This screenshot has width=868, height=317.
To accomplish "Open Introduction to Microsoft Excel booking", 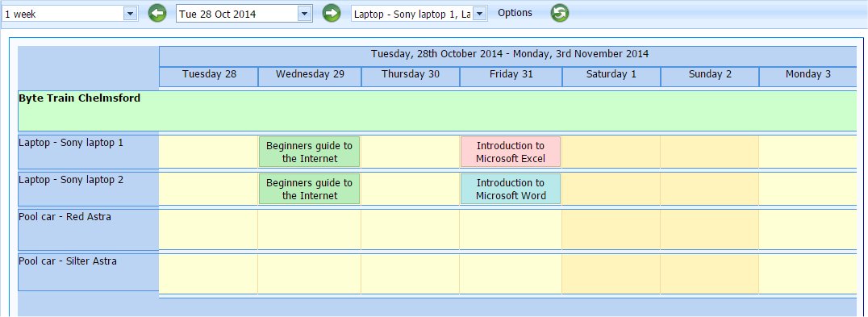I will point(511,152).
